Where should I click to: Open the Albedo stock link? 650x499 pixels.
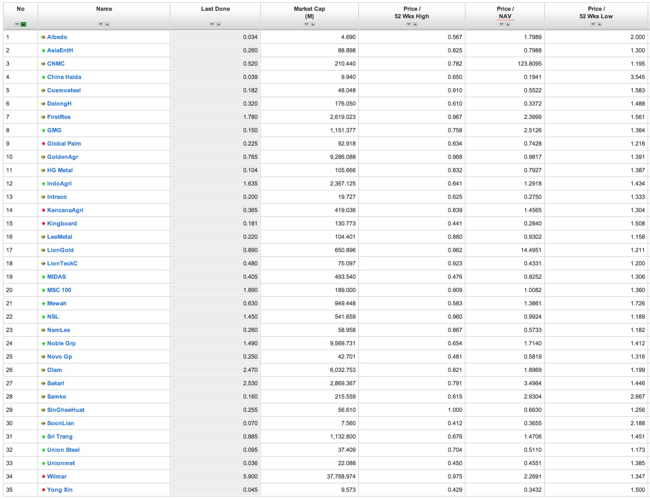57,37
